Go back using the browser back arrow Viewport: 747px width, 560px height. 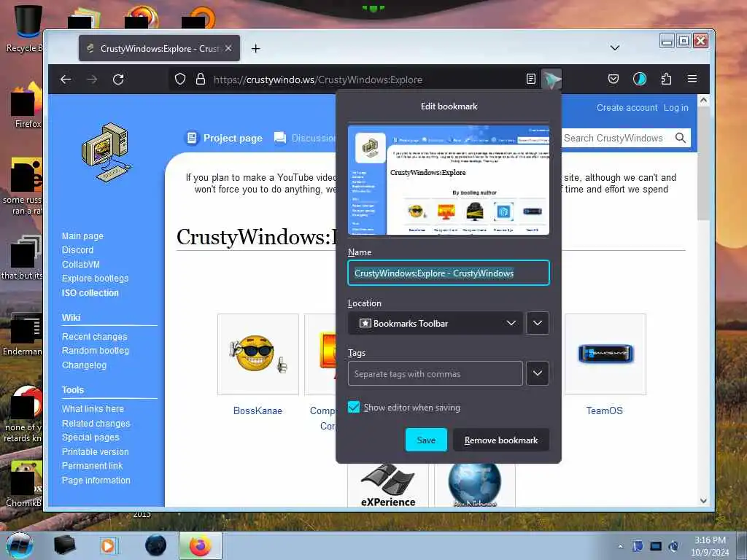click(x=66, y=79)
